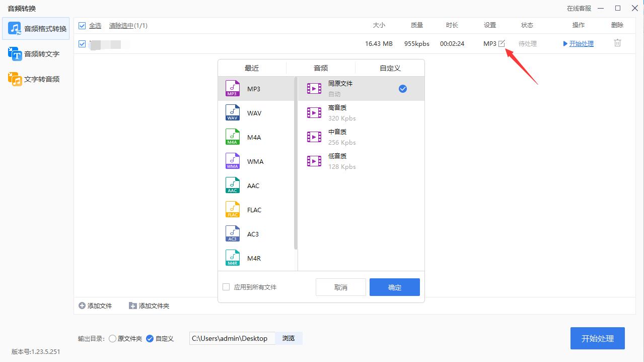This screenshot has height=362, width=644.
Task: Choose M4R as output format
Action: click(254, 258)
